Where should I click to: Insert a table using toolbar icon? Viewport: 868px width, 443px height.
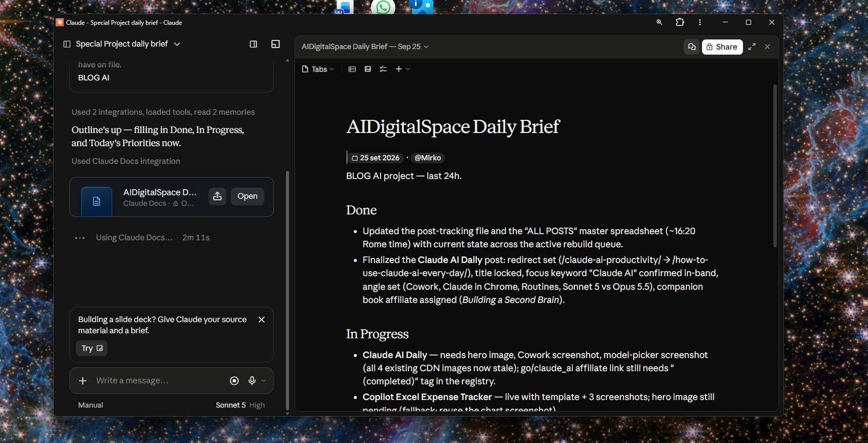(x=352, y=69)
